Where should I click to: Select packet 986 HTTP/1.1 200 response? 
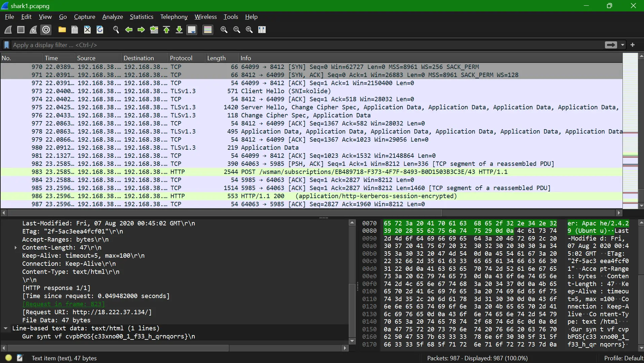point(311,196)
